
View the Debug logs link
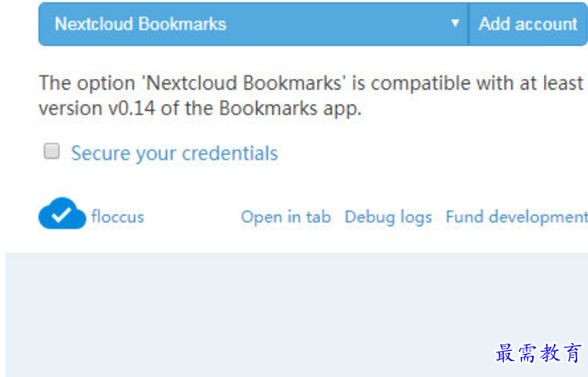click(x=388, y=218)
